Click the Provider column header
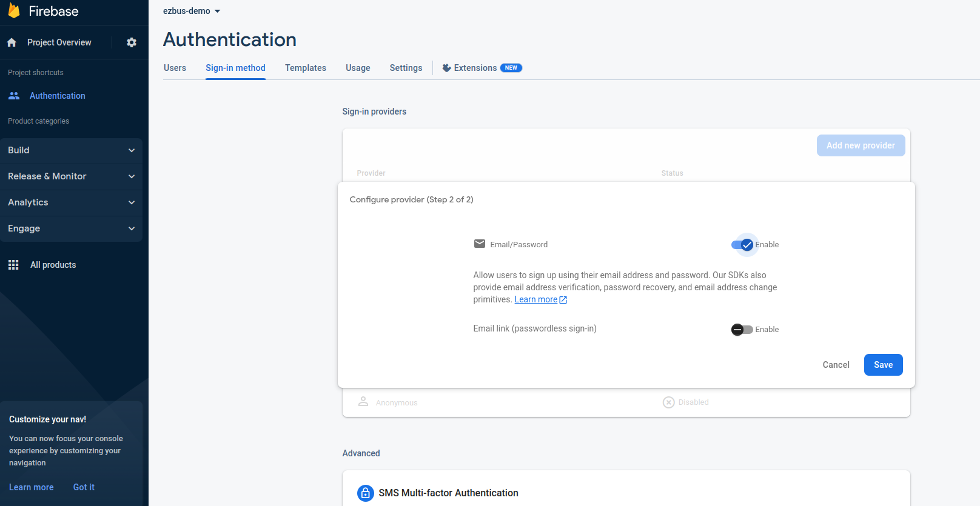This screenshot has width=980, height=506. [x=371, y=173]
